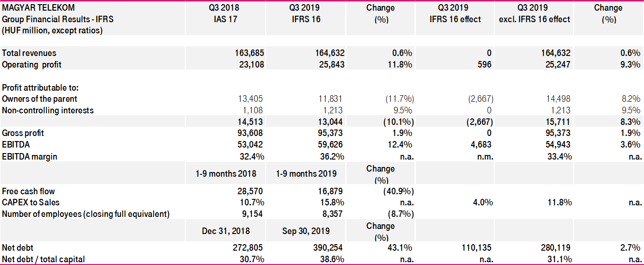Viewport: 644px width, 265px height.
Task: Select the Owners of the parent label
Action: point(40,99)
